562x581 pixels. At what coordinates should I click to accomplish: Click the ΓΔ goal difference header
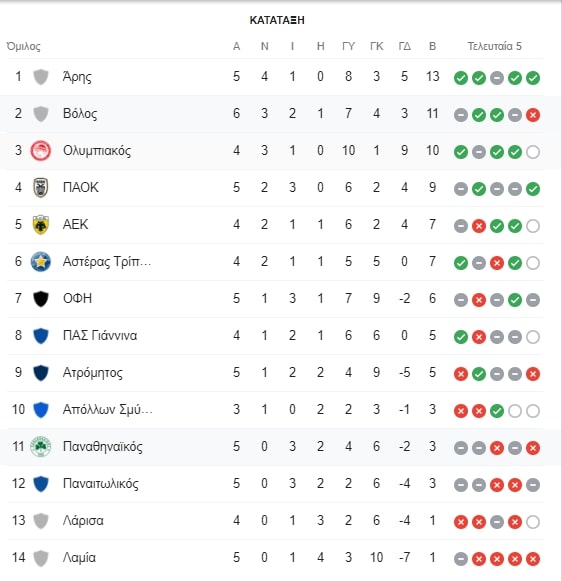coord(405,46)
